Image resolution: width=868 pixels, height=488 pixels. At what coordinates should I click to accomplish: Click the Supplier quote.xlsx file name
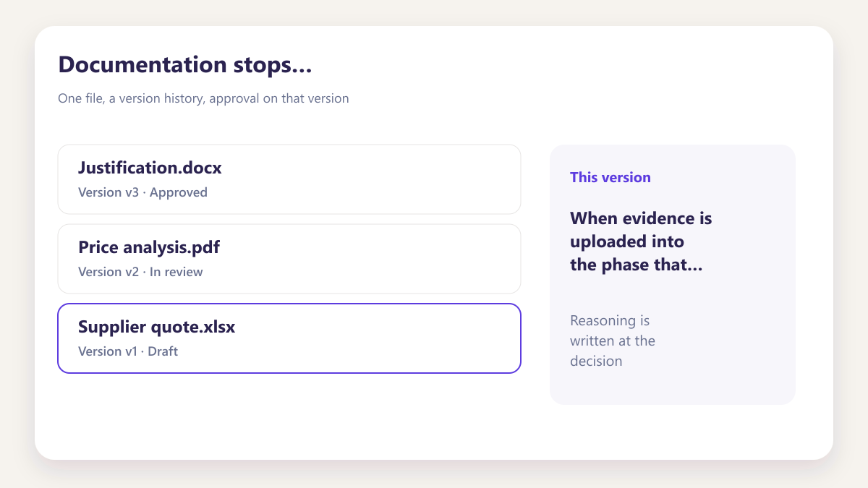[x=157, y=327]
